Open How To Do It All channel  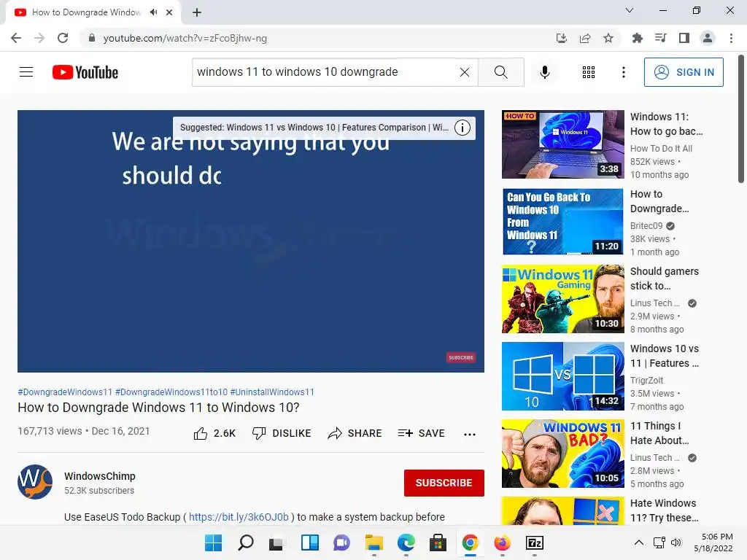point(661,149)
